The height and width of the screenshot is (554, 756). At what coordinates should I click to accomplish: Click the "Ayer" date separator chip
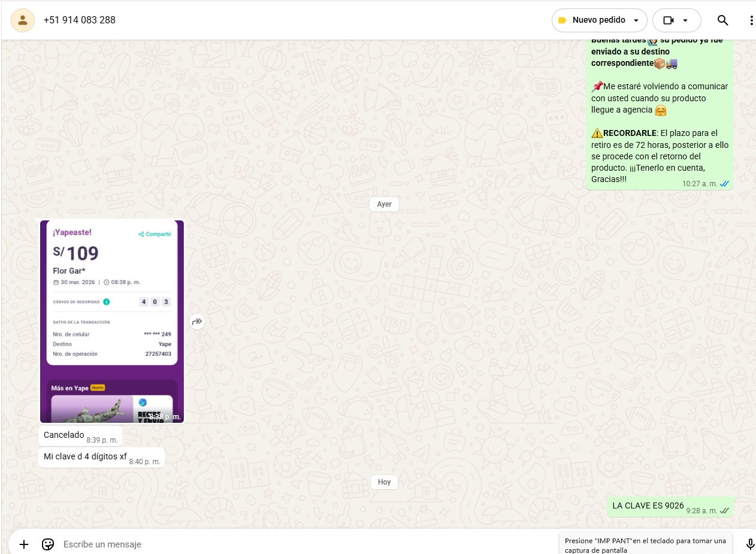pos(384,204)
